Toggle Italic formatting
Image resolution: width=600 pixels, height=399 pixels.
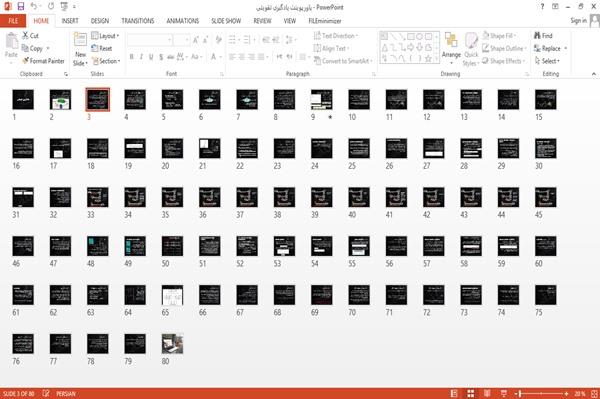click(141, 57)
